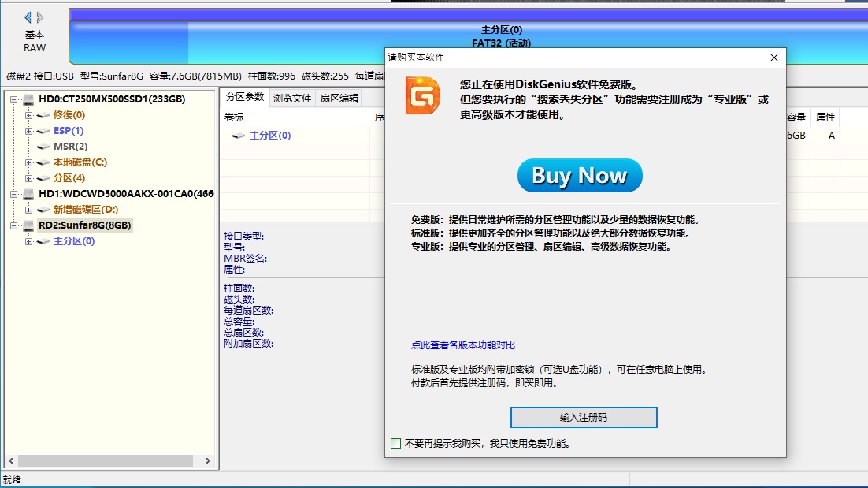Select 新增磁碟區(D:) in the tree
The width and height of the screenshot is (868, 488).
point(86,210)
